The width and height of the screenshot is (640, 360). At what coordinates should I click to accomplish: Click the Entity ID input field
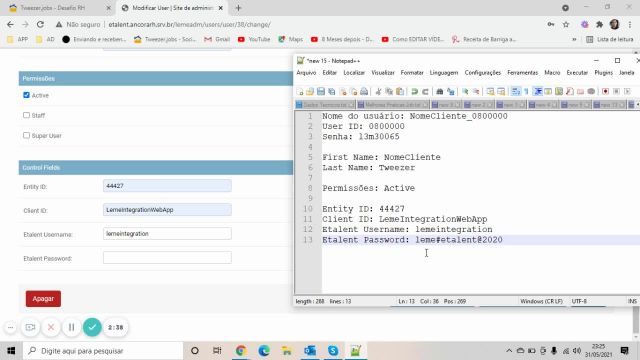point(167,186)
